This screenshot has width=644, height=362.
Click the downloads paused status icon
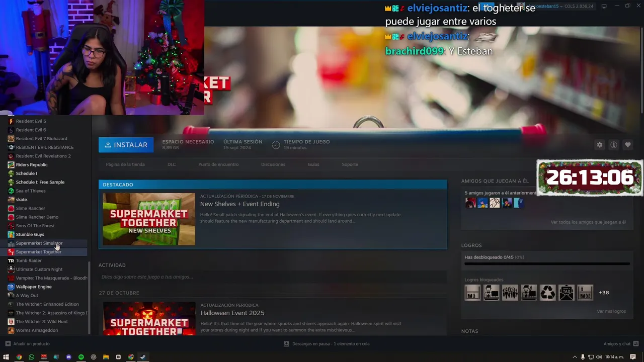click(x=286, y=344)
